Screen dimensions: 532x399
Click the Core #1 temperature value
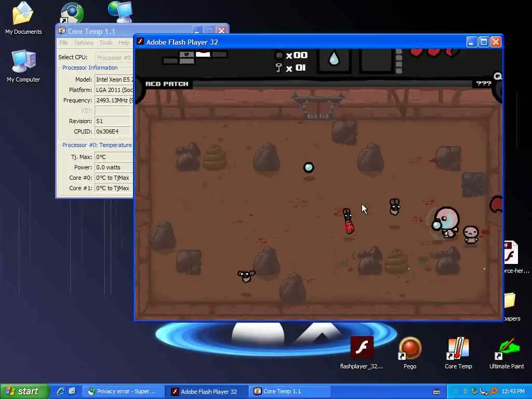114,188
